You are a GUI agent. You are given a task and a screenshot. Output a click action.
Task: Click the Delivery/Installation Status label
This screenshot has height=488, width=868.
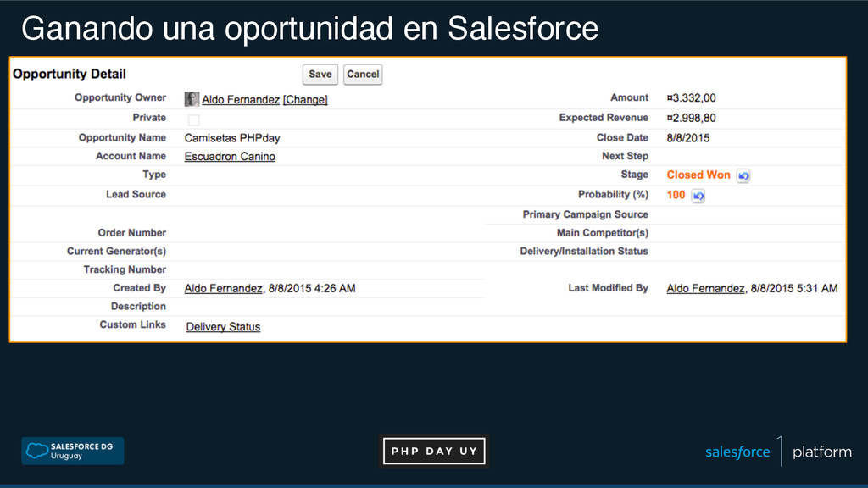coord(583,251)
